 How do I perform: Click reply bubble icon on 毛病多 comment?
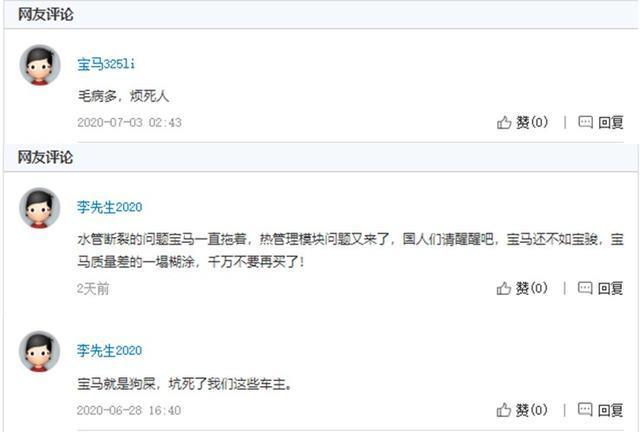(x=586, y=122)
